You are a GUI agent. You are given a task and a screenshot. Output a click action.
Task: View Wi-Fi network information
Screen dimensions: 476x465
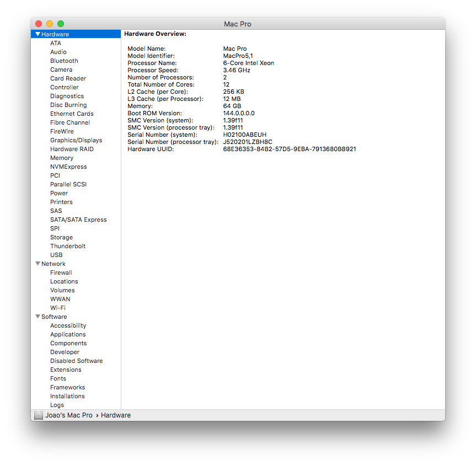tap(58, 307)
